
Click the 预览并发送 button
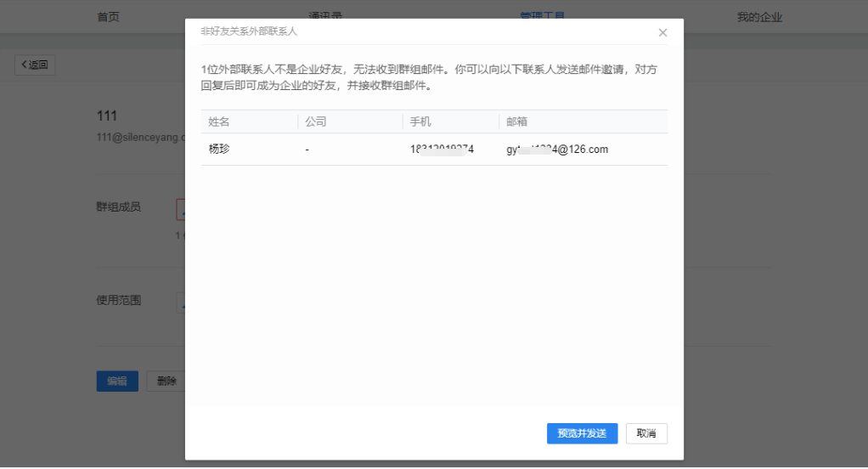[582, 433]
